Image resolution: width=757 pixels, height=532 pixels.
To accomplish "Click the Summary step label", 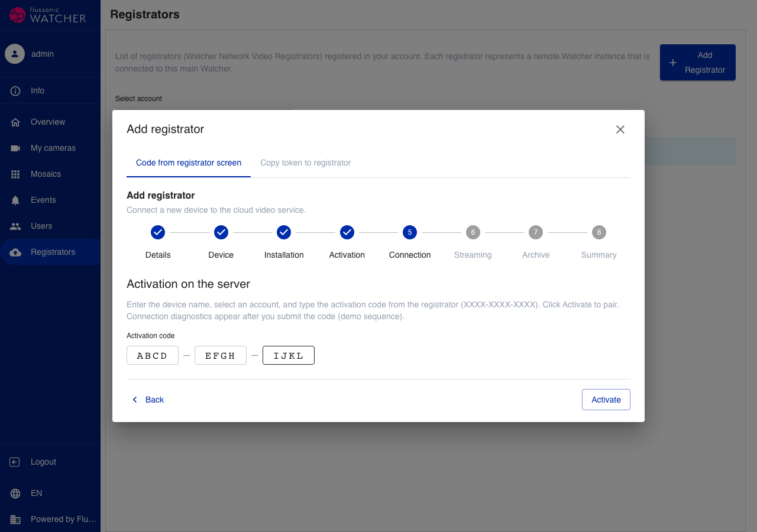I will tap(599, 255).
